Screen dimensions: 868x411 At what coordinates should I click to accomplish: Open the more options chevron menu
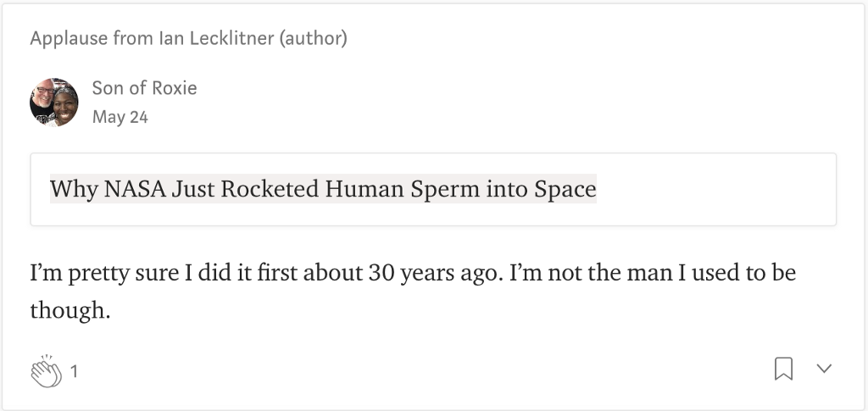(x=824, y=369)
